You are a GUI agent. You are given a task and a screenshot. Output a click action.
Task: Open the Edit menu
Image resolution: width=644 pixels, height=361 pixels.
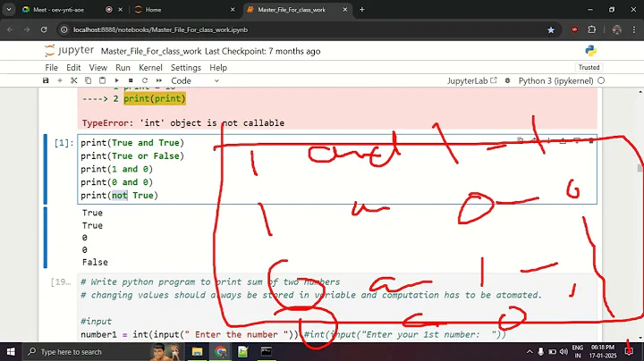tap(73, 68)
